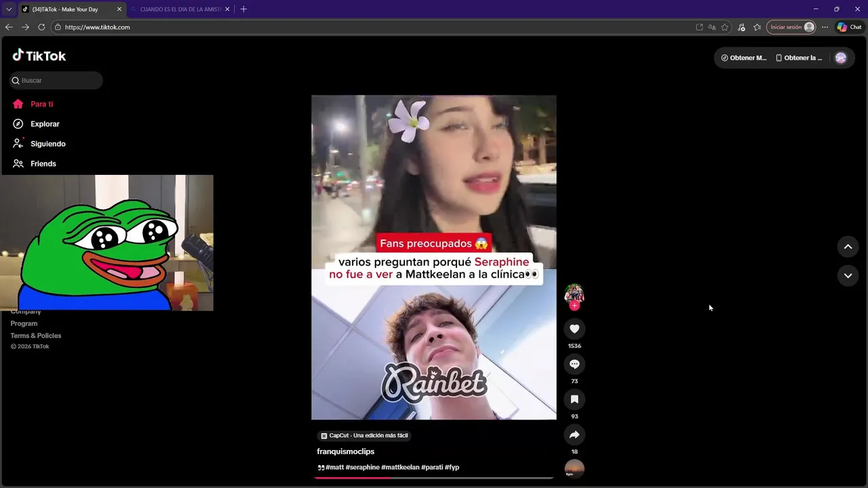Click the Iniciar sesión button

791,27
